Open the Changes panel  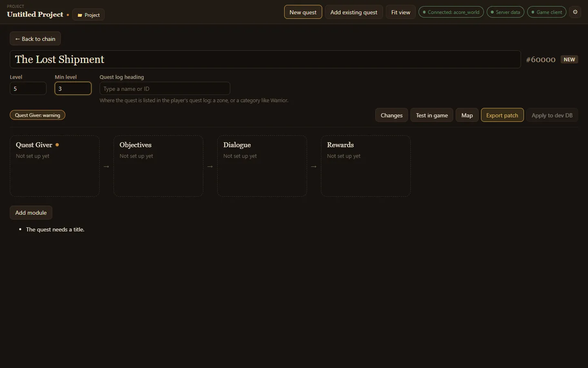pos(392,115)
